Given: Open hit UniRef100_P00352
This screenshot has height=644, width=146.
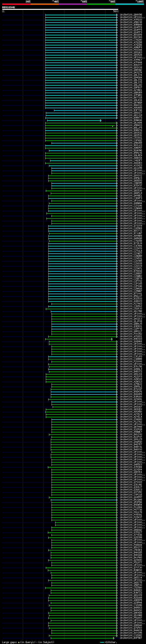Looking at the screenshot, I should pyautogui.click(x=131, y=334).
